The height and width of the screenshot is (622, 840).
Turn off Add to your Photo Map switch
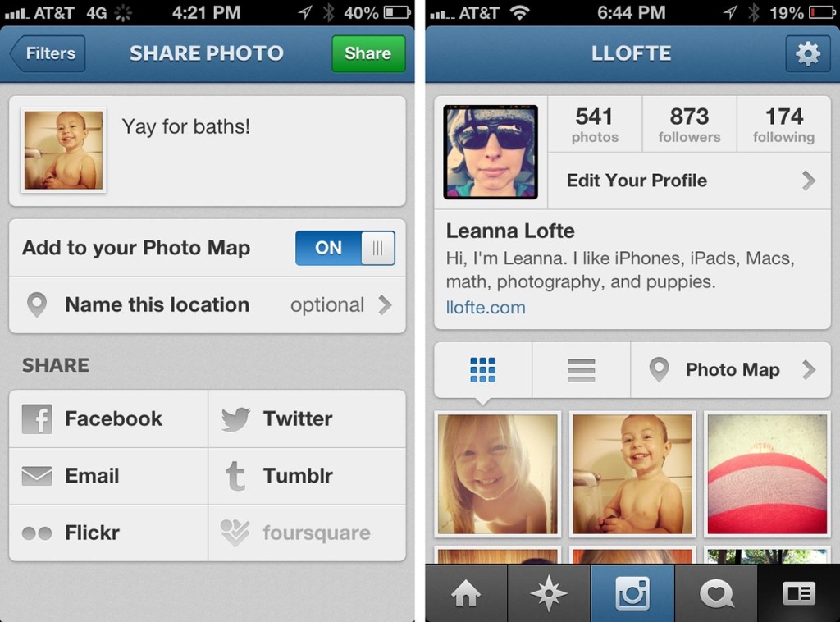(345, 248)
